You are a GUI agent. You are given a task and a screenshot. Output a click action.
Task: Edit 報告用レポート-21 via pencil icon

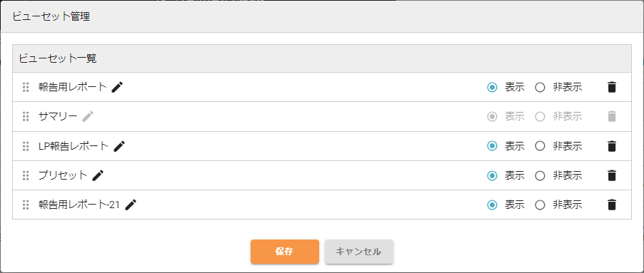pos(131,205)
